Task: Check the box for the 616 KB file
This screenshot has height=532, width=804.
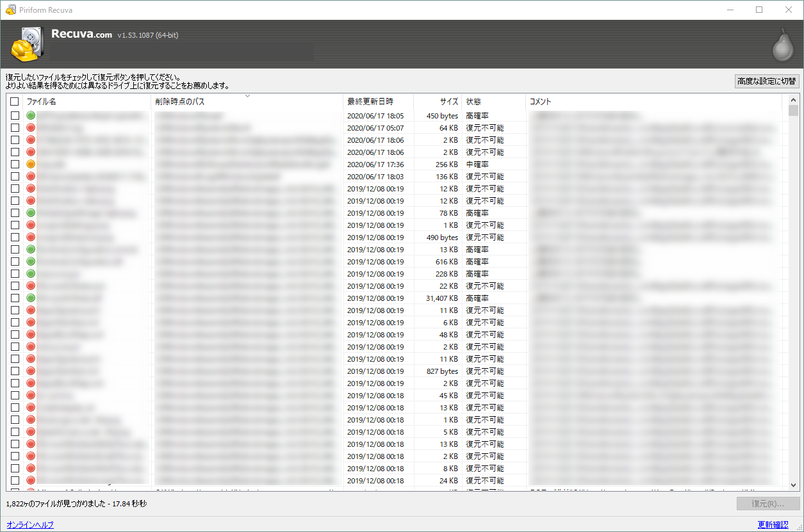Action: coord(15,262)
